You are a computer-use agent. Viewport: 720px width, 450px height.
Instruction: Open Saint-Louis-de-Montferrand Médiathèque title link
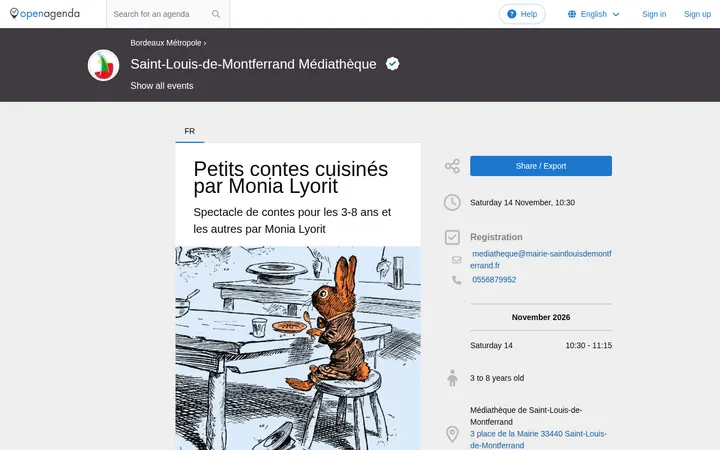[253, 64]
